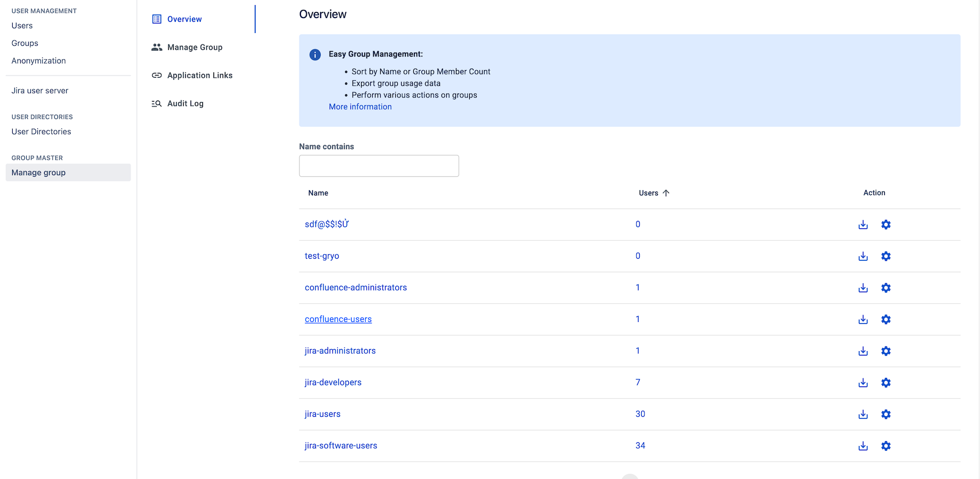Screen dimensions: 980x479
Task: Click user count 1 for confluence-users
Action: pos(638,319)
